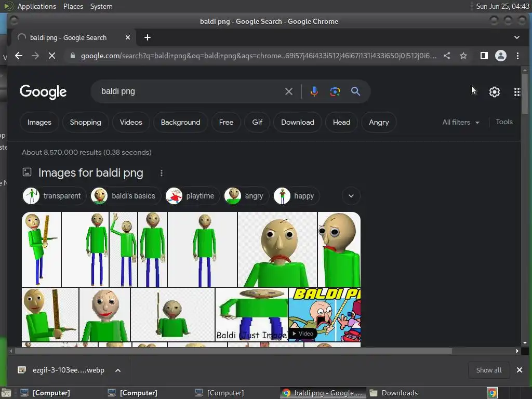Choose the baldi's basics image suggestion
This screenshot has width=532, height=399.
tap(126, 196)
